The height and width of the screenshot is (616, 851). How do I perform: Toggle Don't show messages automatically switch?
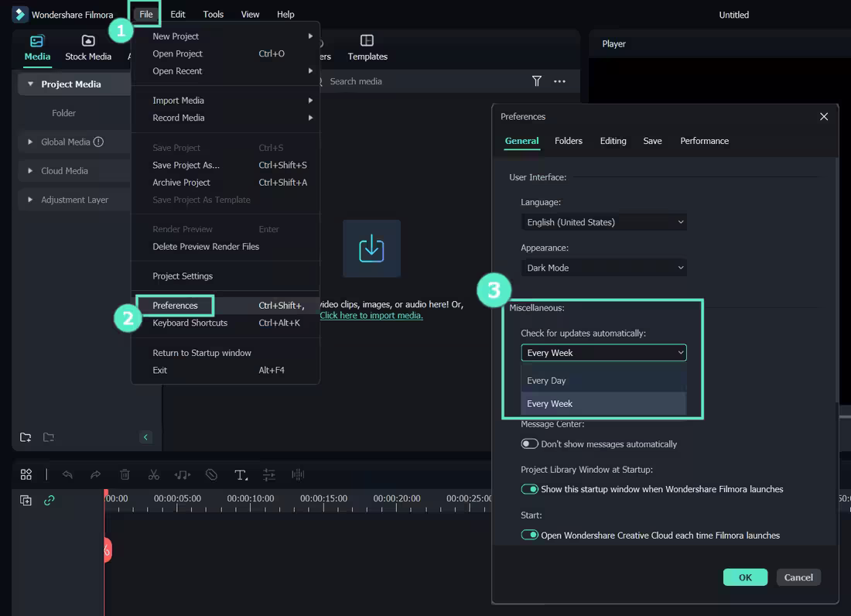529,443
